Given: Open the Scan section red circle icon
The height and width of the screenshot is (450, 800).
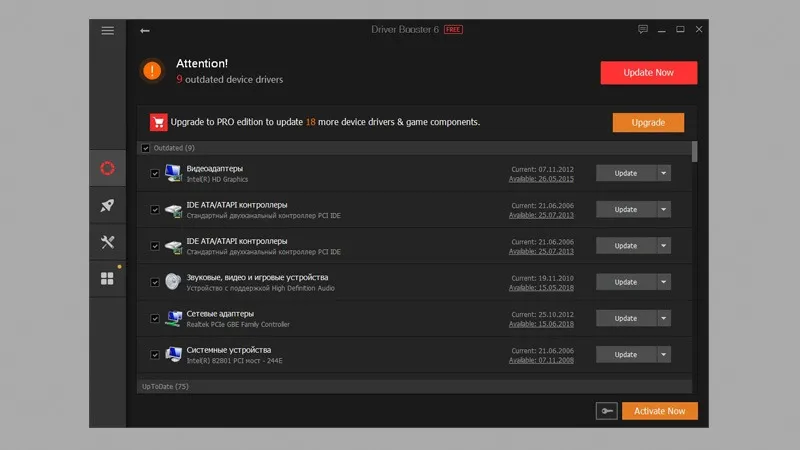Looking at the screenshot, I should coord(108,168).
